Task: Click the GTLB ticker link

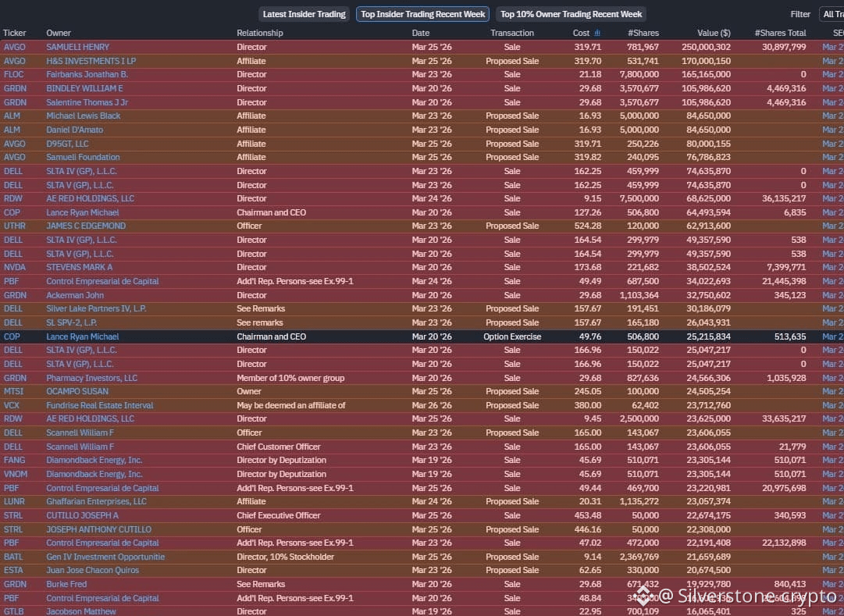Action: click(x=14, y=611)
